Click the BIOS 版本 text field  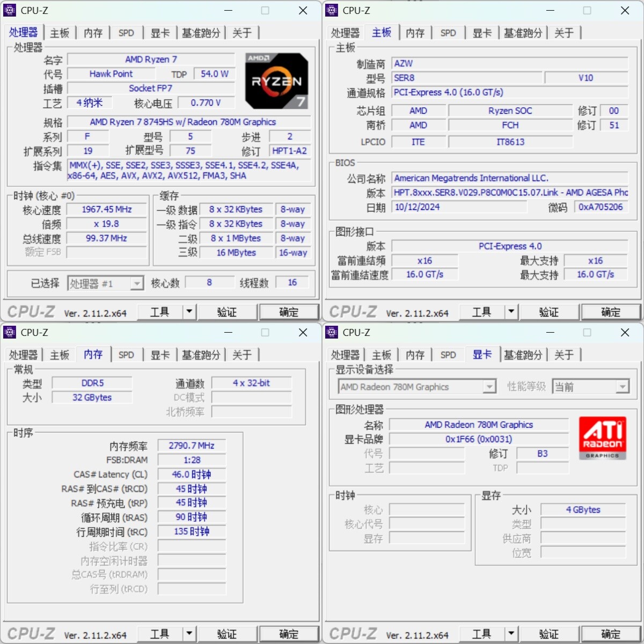510,193
